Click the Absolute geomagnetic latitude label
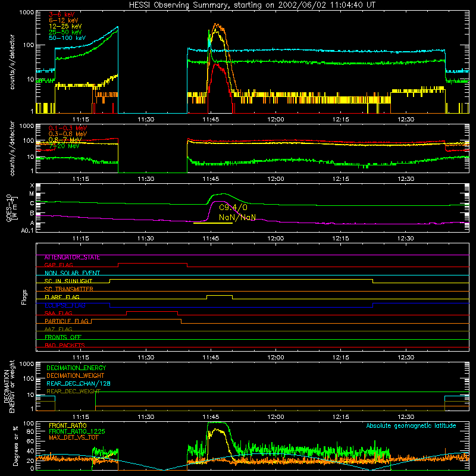476x476 pixels. [411, 426]
